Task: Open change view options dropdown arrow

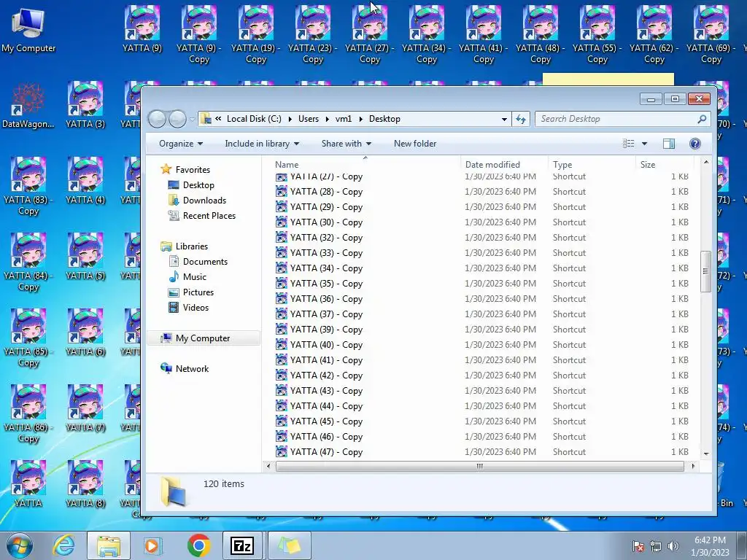Action: pyautogui.click(x=644, y=144)
